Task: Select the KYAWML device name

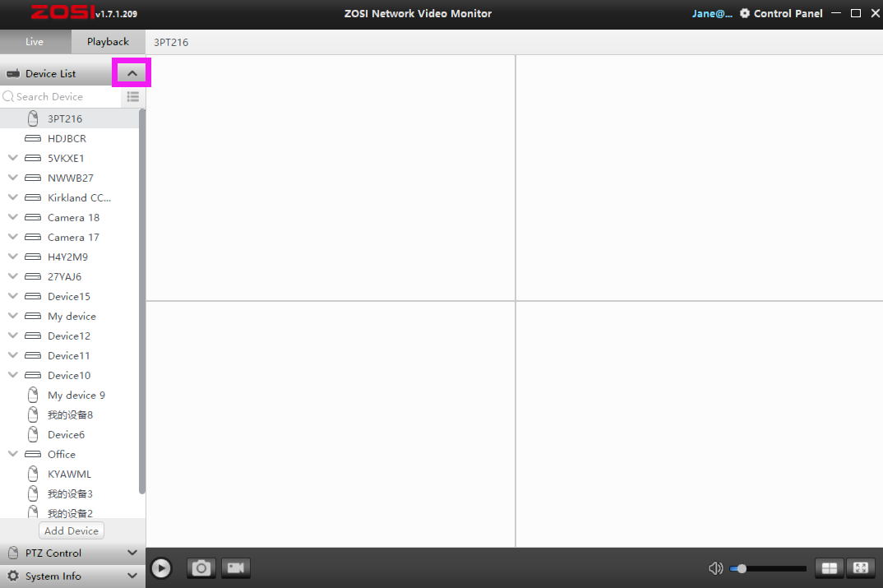Action: click(x=69, y=475)
